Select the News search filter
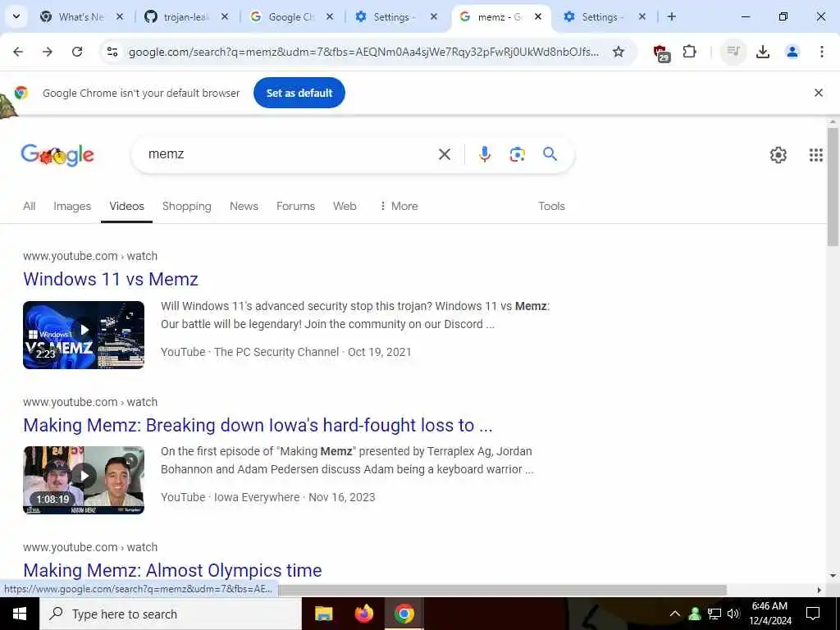This screenshot has width=840, height=630. 244,206
